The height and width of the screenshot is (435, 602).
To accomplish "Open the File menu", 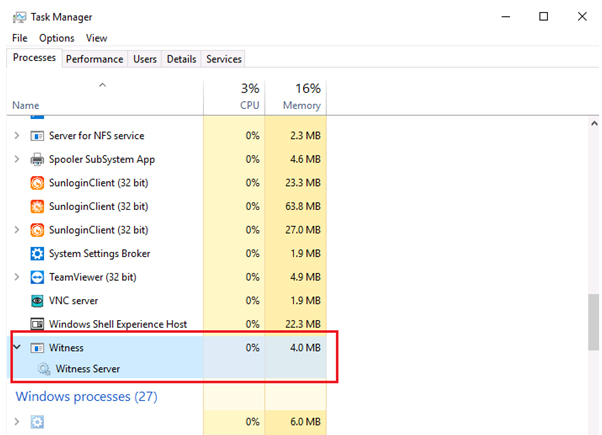I will [20, 38].
